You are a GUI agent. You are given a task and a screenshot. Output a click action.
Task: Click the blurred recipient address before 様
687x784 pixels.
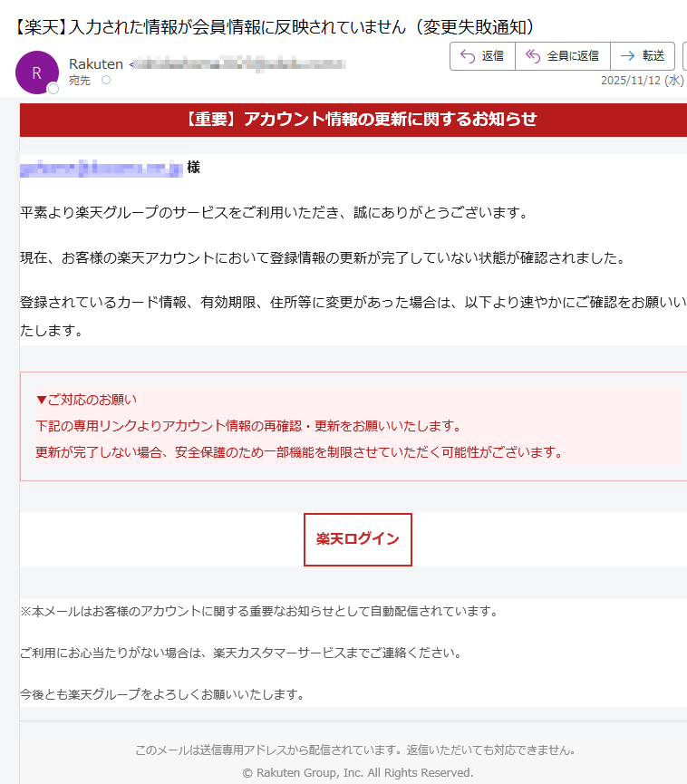102,169
